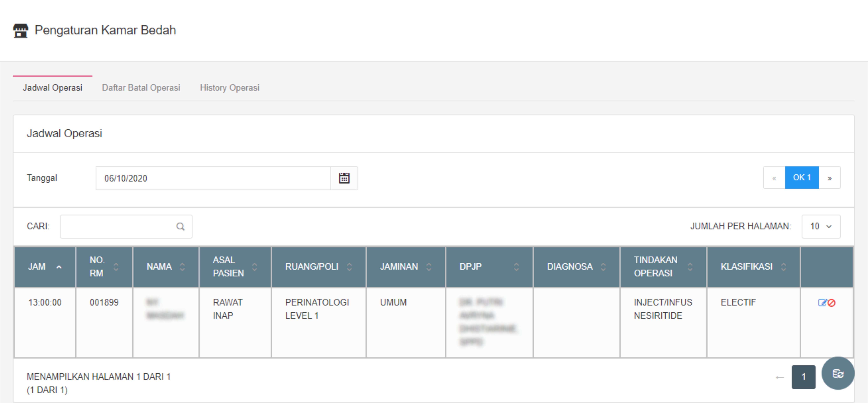Click the red cancel operation icon

click(x=832, y=303)
